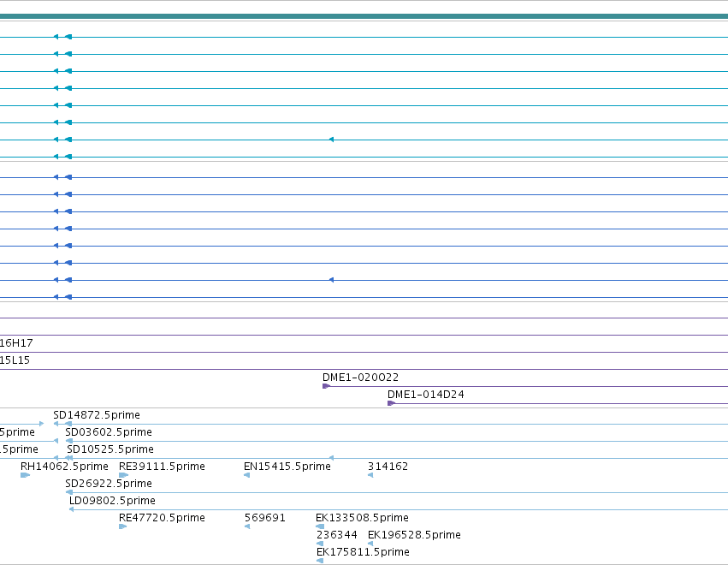Click the arrowhead glyph under 569691
The height and width of the screenshot is (565, 728).
[247, 526]
